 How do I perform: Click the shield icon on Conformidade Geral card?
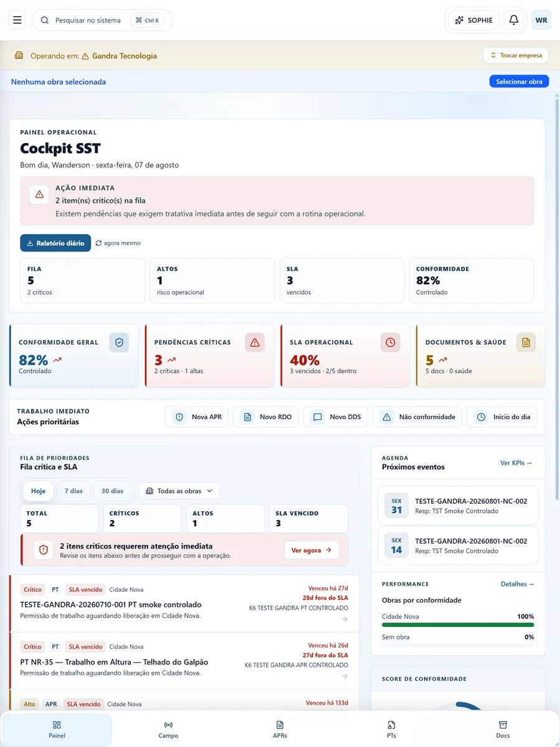(x=119, y=342)
